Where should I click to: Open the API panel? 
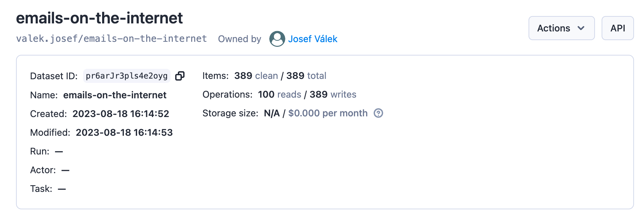(x=618, y=28)
